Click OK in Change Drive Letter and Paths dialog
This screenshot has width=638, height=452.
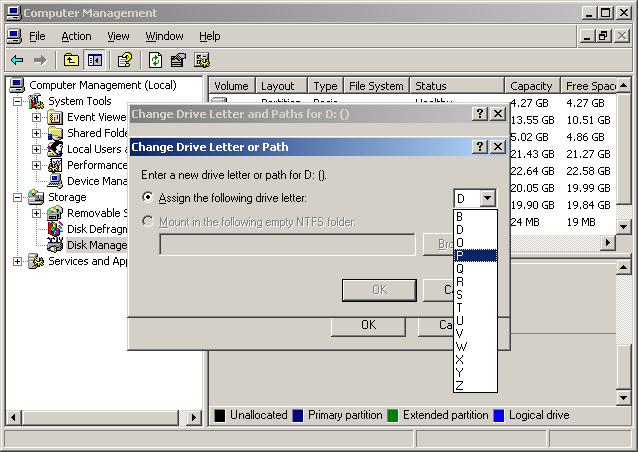tap(368, 325)
